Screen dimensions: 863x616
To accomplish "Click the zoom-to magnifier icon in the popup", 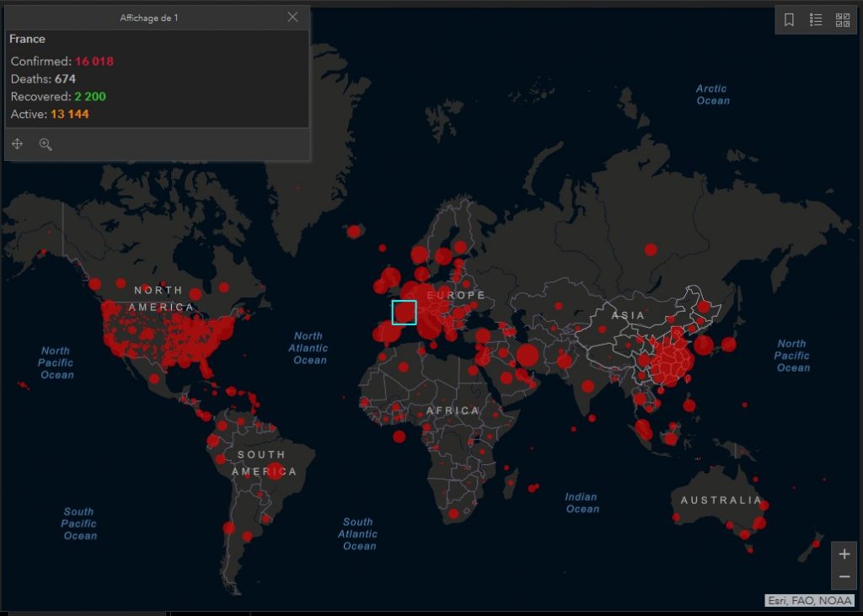I will coord(46,144).
